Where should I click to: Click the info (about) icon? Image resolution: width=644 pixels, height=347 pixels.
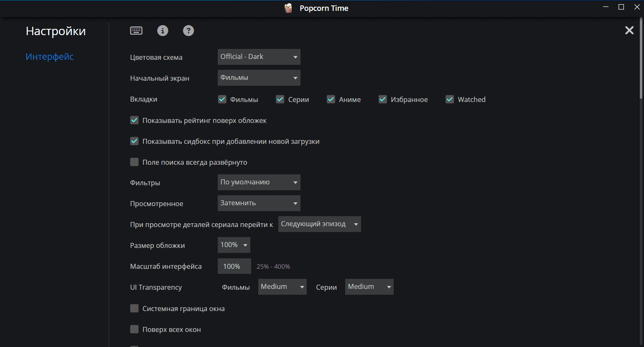[x=163, y=31]
